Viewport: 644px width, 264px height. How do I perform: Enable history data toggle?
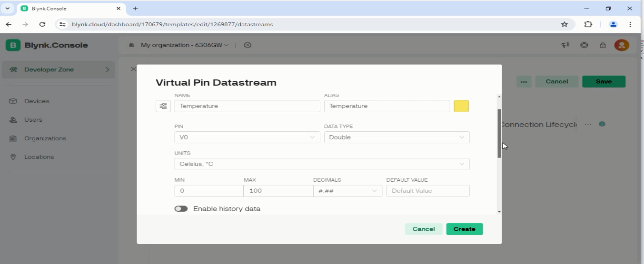(x=181, y=209)
